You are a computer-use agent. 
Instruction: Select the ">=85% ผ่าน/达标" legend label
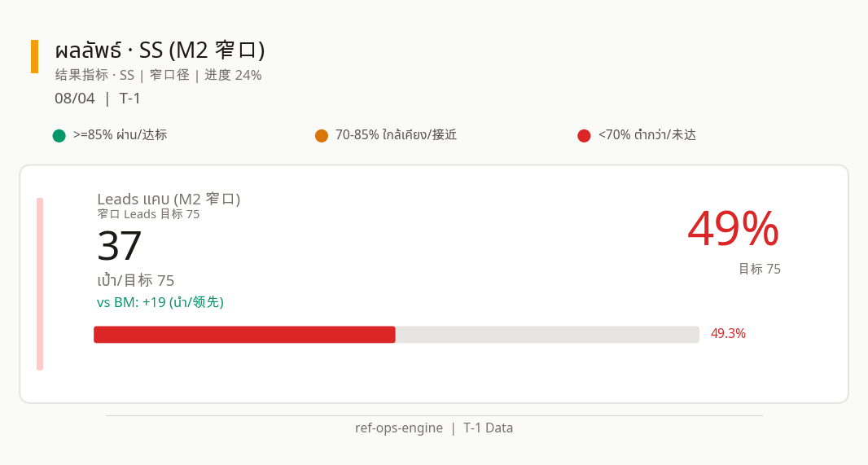tap(120, 135)
